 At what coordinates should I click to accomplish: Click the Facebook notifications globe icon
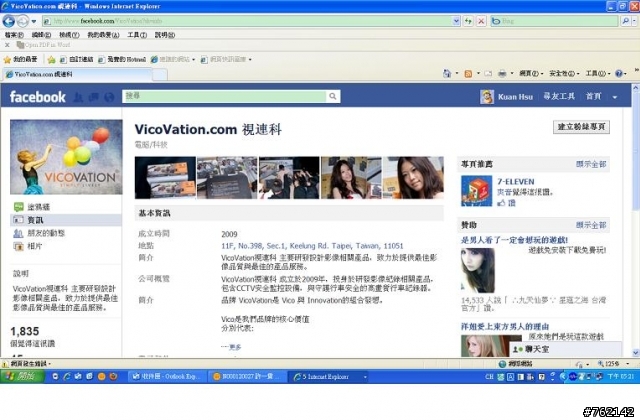(x=109, y=97)
